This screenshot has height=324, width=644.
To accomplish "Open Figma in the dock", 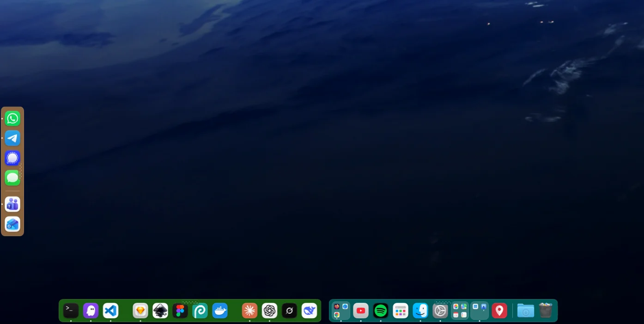I will pyautogui.click(x=180, y=311).
